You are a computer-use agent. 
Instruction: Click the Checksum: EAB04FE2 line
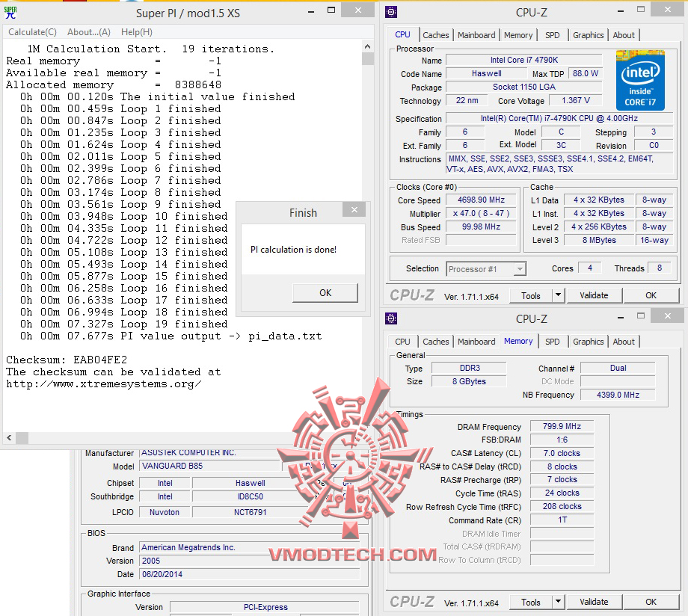coord(67,360)
